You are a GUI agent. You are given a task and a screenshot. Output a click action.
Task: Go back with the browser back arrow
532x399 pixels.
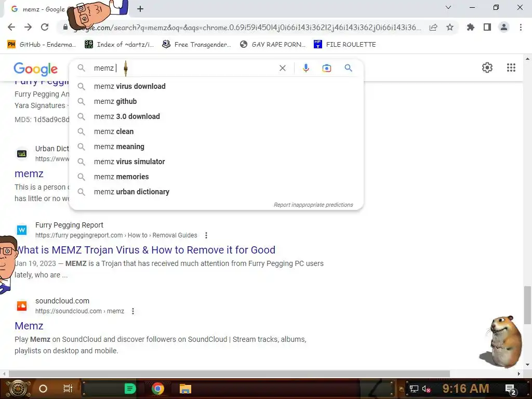[11, 27]
